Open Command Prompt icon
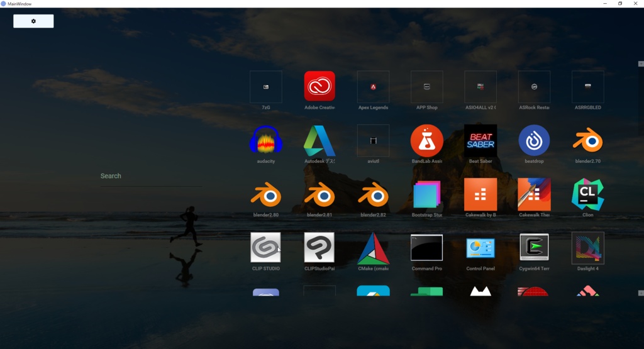The width and height of the screenshot is (644, 349). [427, 248]
